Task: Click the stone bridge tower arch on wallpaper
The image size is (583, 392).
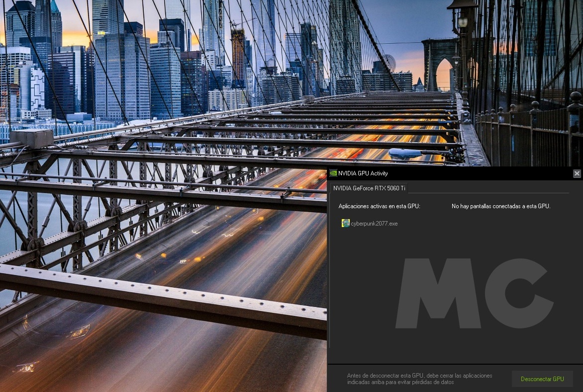Action: [x=441, y=65]
